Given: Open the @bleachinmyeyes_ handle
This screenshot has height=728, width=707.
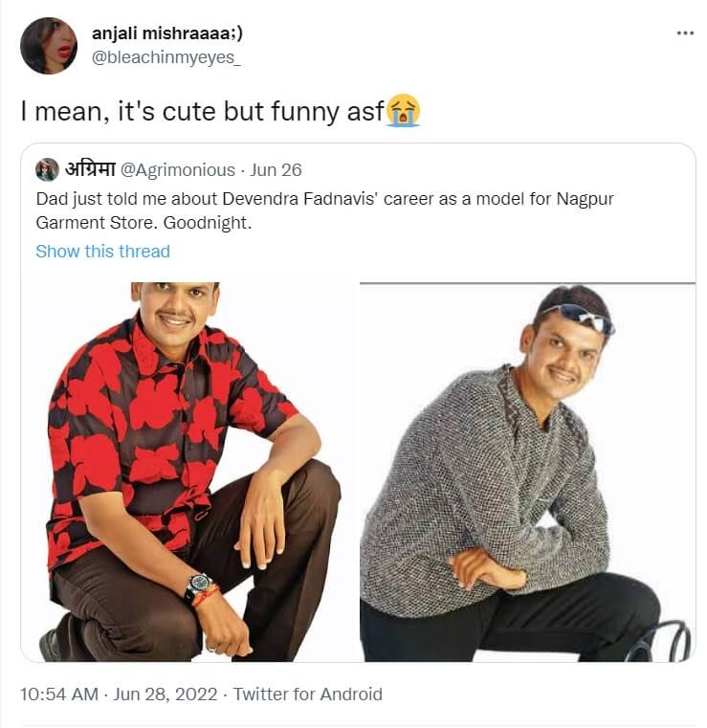Looking at the screenshot, I should 166,57.
